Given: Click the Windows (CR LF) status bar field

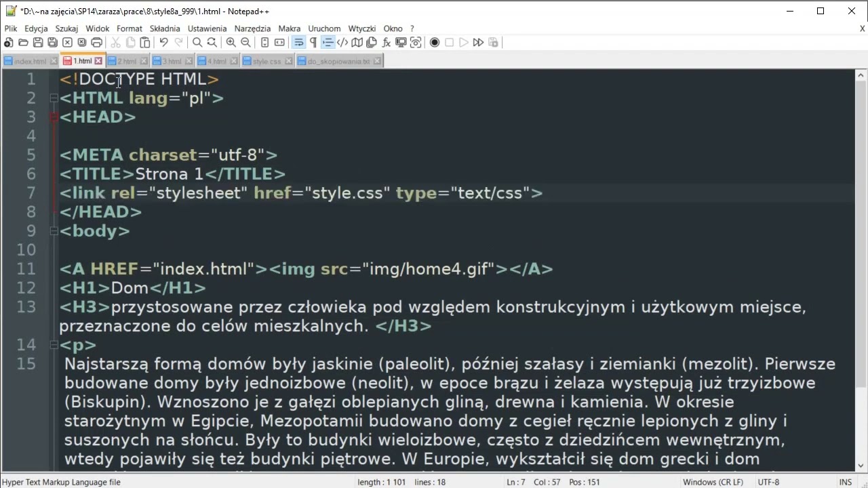Looking at the screenshot, I should 713,482.
